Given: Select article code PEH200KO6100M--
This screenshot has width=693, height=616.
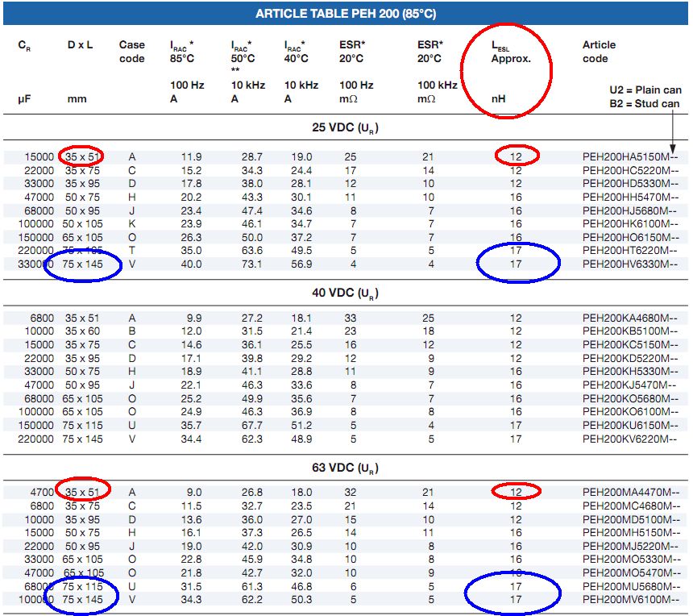Looking at the screenshot, I should (630, 412).
